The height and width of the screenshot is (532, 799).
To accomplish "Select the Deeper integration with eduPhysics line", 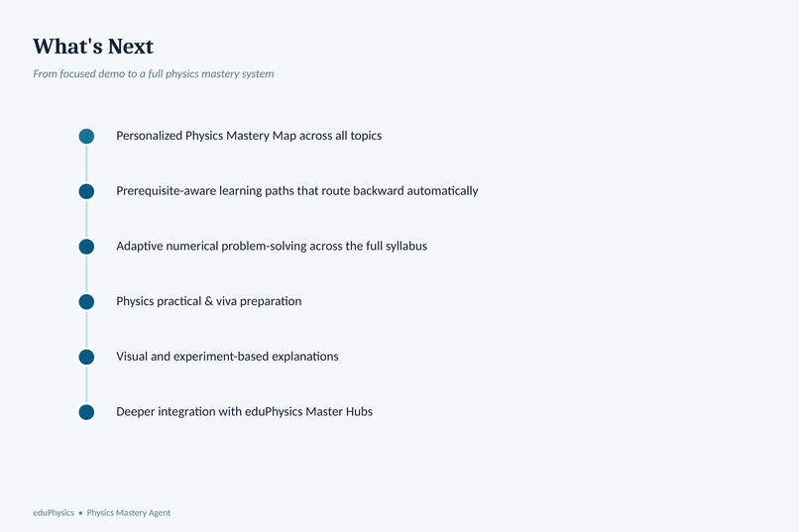I will (x=244, y=411).
